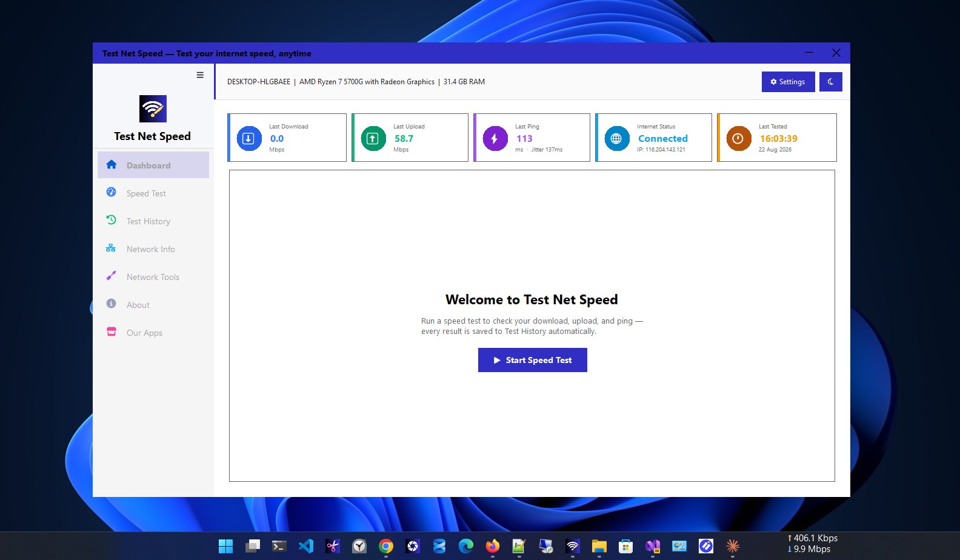Viewport: 960px width, 560px height.
Task: Click the About info icon
Action: 112,304
